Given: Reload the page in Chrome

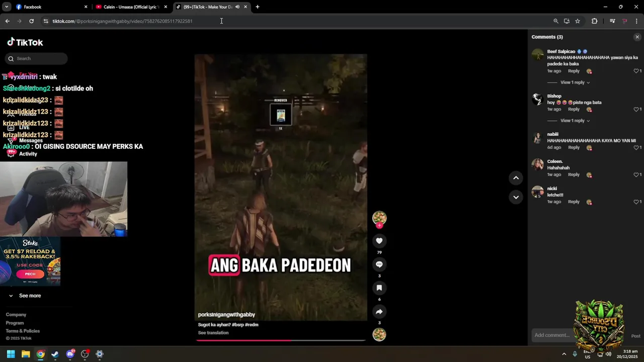Looking at the screenshot, I should (31, 21).
